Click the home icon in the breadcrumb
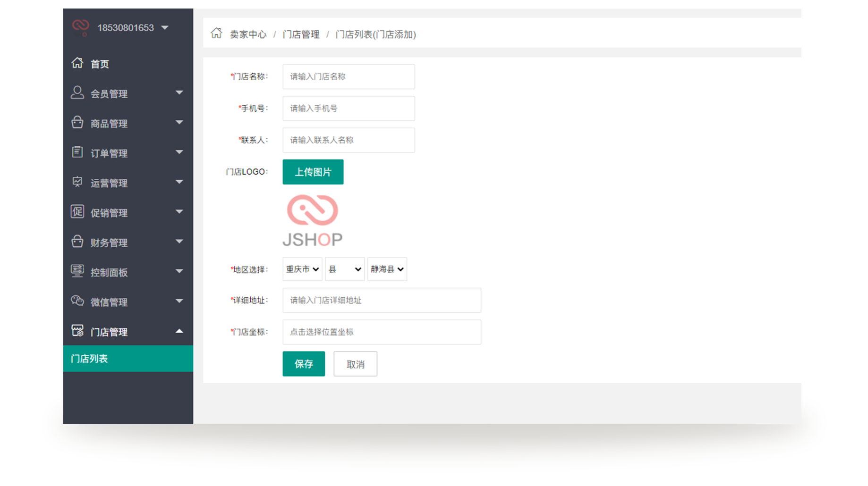 [x=216, y=33]
